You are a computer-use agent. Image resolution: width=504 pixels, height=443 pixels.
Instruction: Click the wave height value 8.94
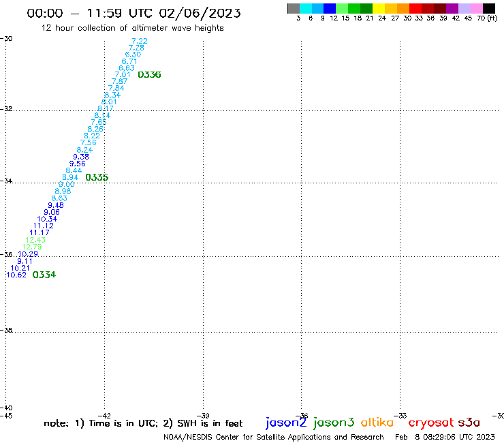pyautogui.click(x=70, y=177)
